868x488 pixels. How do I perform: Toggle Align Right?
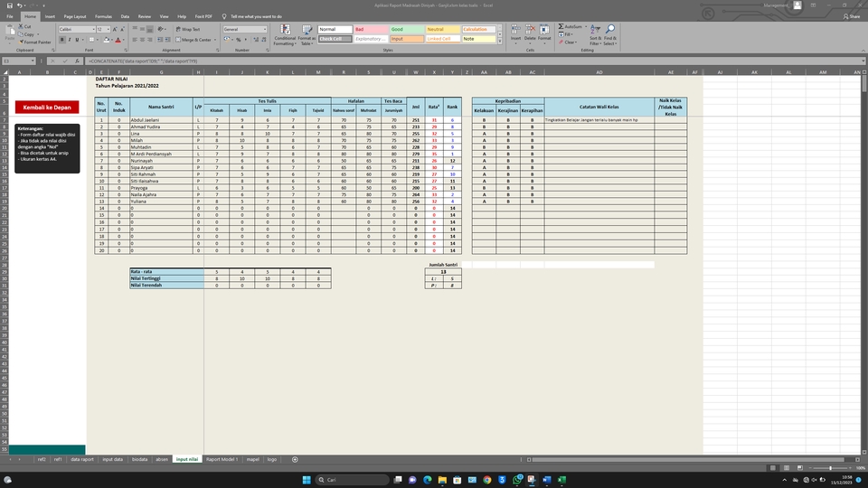[150, 40]
